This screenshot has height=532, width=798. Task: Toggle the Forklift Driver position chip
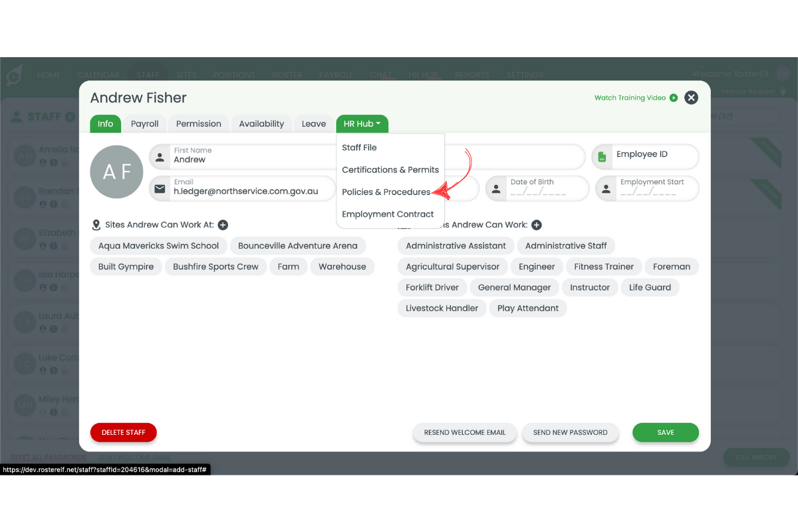pos(432,288)
